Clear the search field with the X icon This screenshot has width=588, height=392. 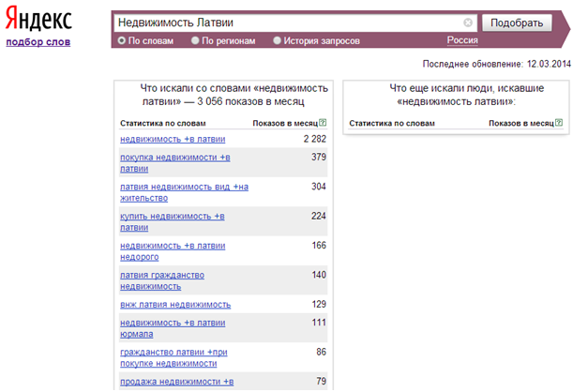point(468,23)
